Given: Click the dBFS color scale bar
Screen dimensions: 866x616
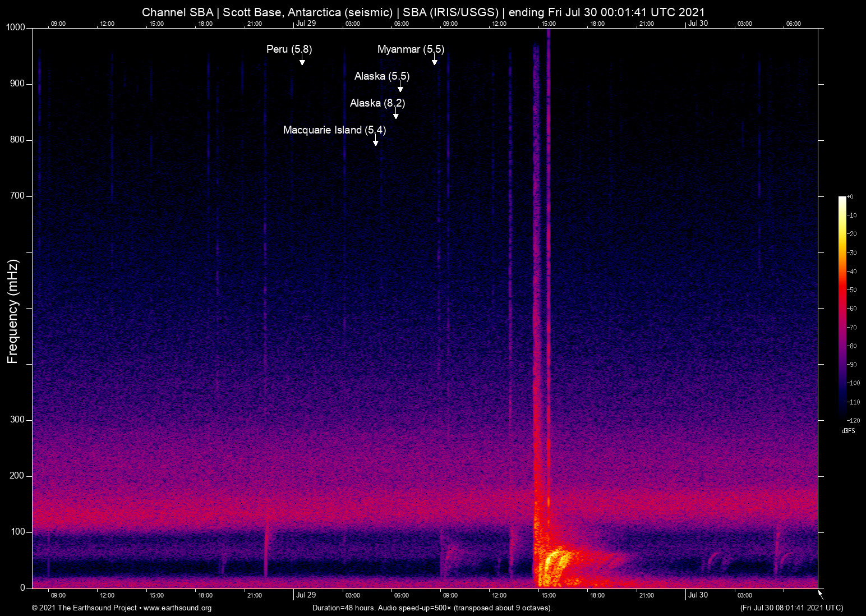Looking at the screenshot, I should pos(842,307).
